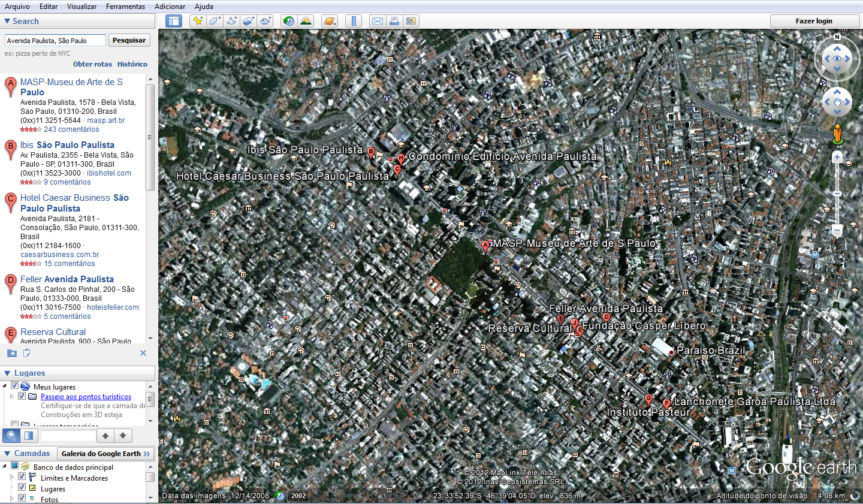Select the Add Path tool
Screen dimensions: 863x504
click(x=231, y=21)
